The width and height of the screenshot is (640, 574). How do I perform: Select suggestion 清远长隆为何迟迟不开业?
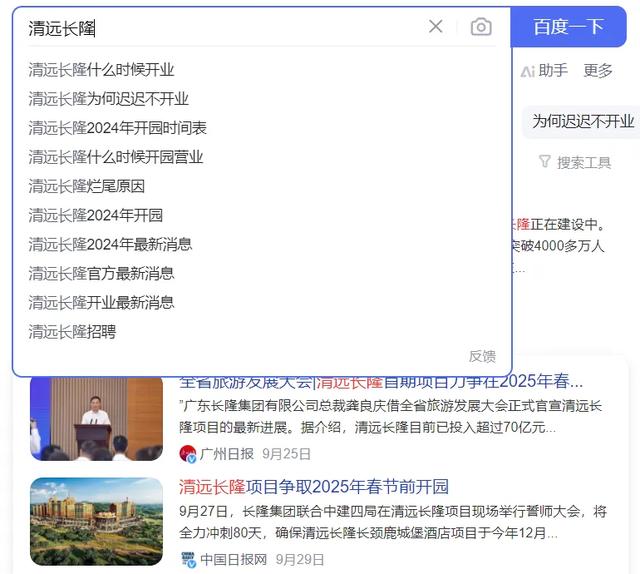click(109, 99)
